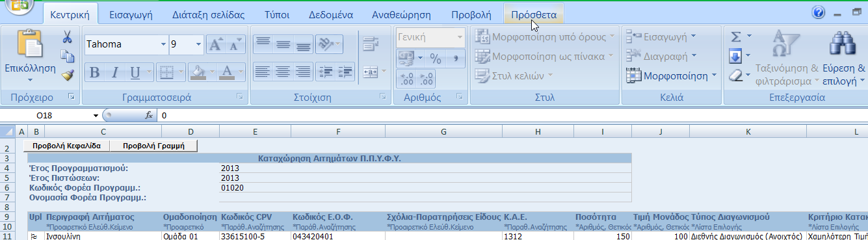This screenshot has width=868, height=240.
Task: Click the Cut scissors icon
Action: point(68,36)
